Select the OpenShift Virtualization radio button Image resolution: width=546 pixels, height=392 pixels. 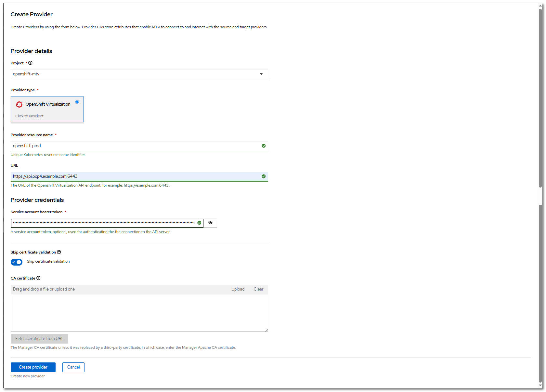click(x=77, y=102)
